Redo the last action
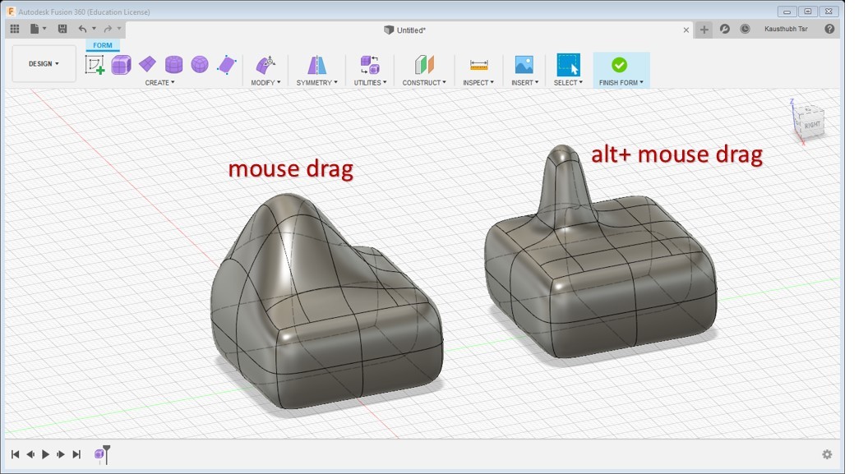The height and width of the screenshot is (474, 868). click(x=108, y=29)
